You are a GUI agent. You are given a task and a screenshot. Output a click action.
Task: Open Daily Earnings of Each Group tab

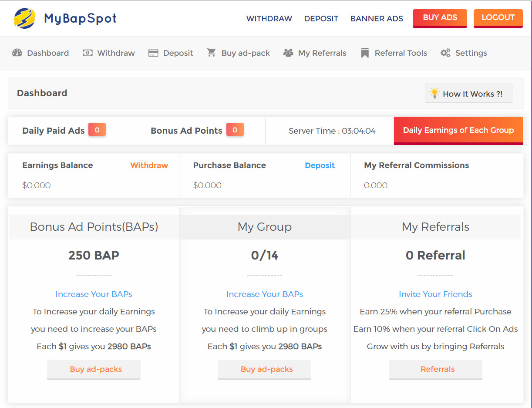click(x=458, y=130)
